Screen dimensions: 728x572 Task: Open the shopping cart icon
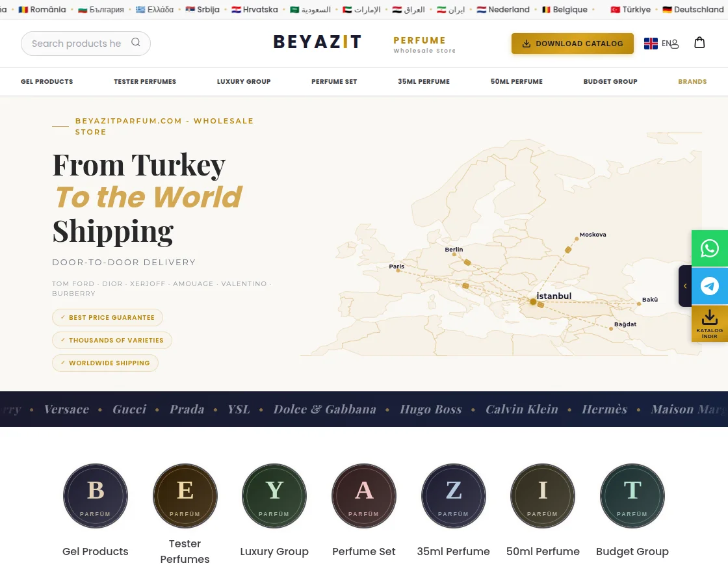click(699, 42)
